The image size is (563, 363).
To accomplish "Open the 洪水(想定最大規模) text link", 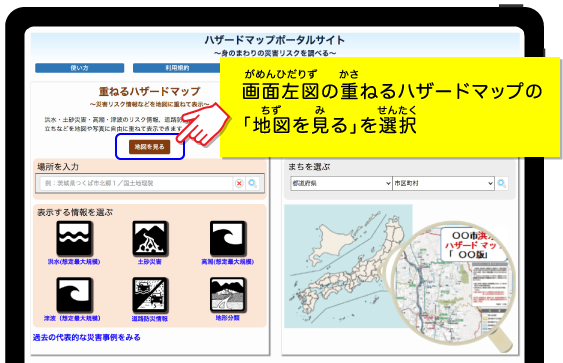I will [x=74, y=262].
